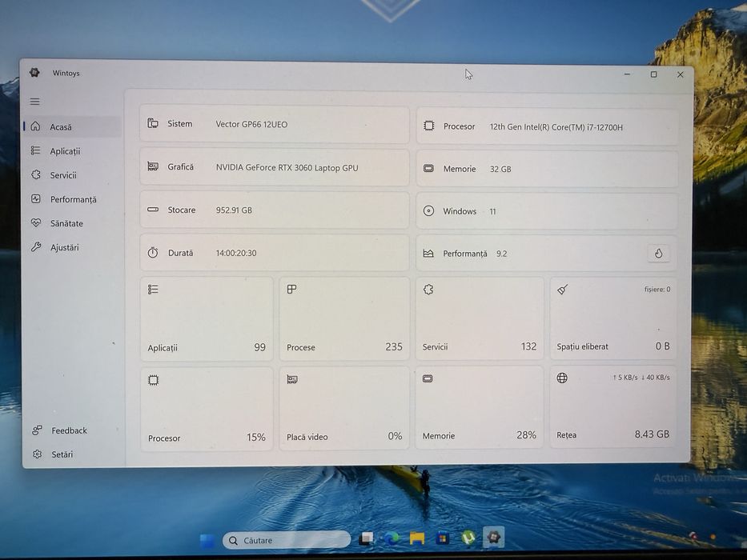Click the Sistem computer icon
The image size is (747, 560).
click(x=153, y=123)
